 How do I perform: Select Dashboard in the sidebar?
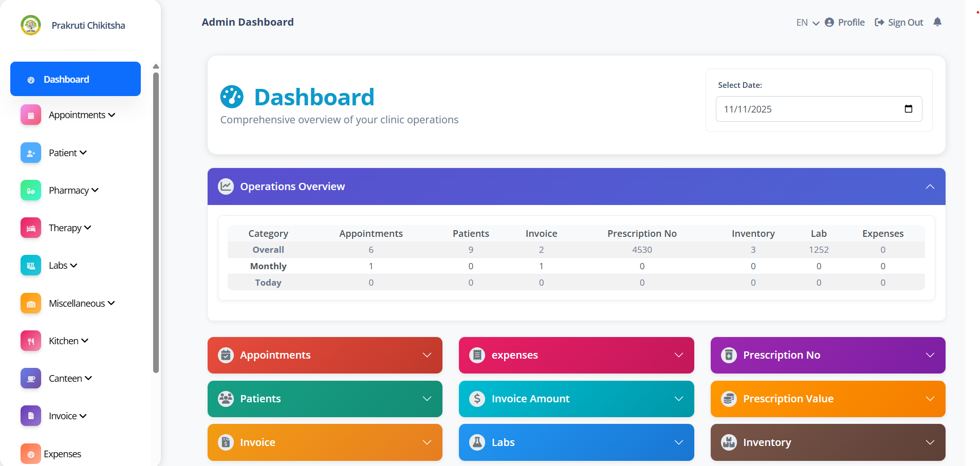(76, 79)
